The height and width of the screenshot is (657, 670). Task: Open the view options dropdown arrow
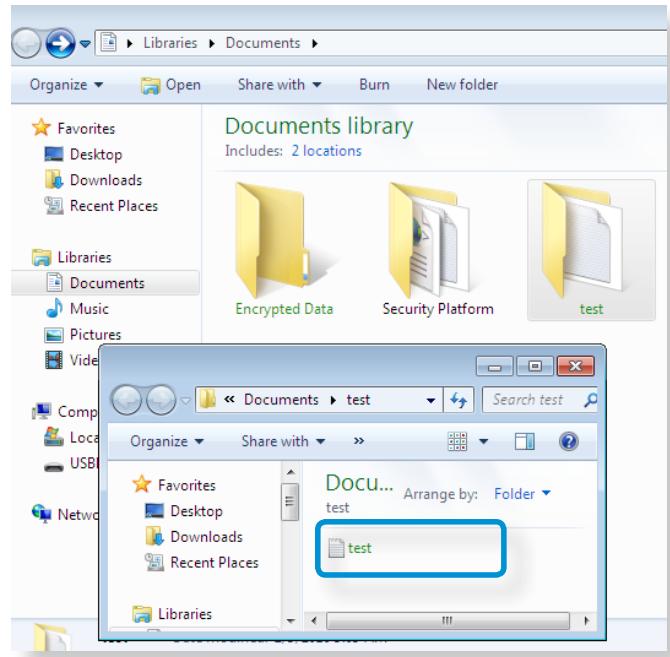[484, 441]
